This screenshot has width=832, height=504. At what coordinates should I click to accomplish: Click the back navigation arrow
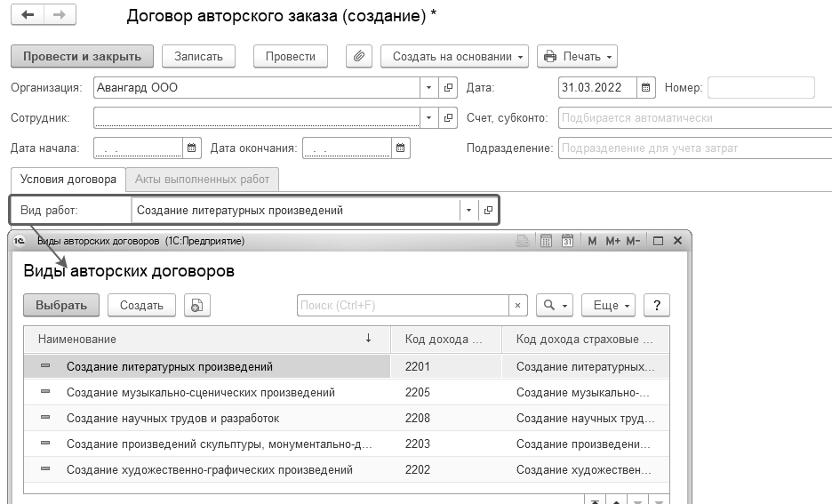(x=28, y=17)
